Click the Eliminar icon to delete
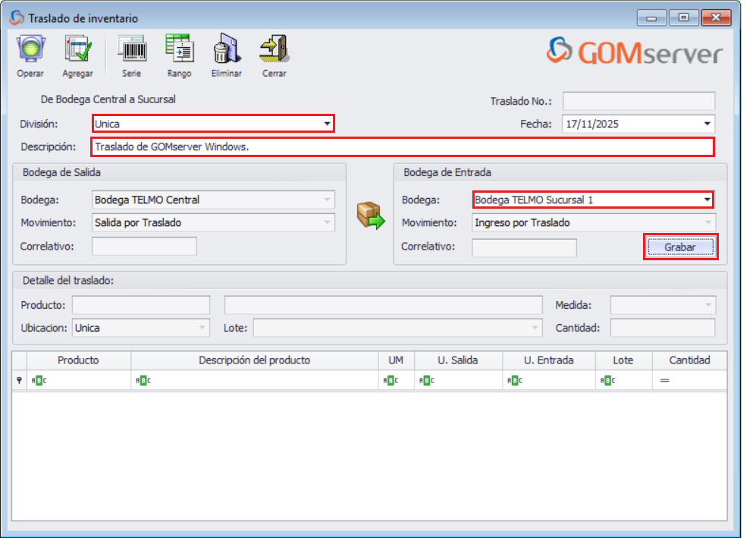 pyautogui.click(x=226, y=53)
